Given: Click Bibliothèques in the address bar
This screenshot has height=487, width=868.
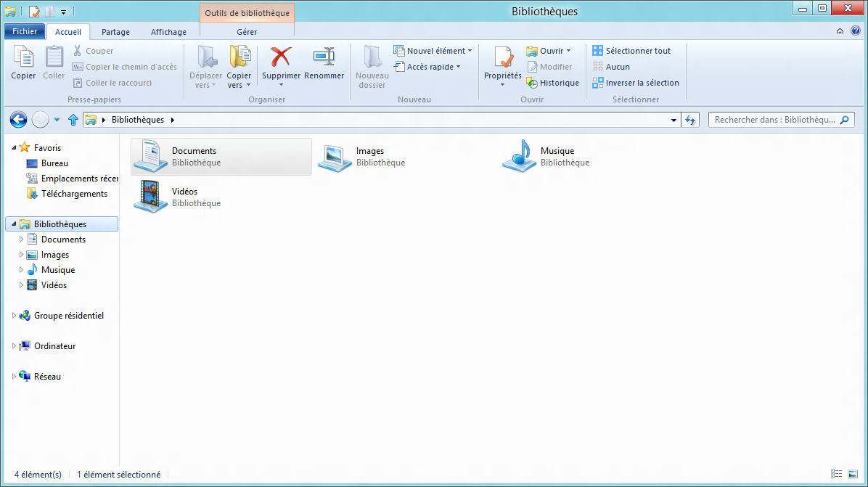Looking at the screenshot, I should (x=138, y=120).
